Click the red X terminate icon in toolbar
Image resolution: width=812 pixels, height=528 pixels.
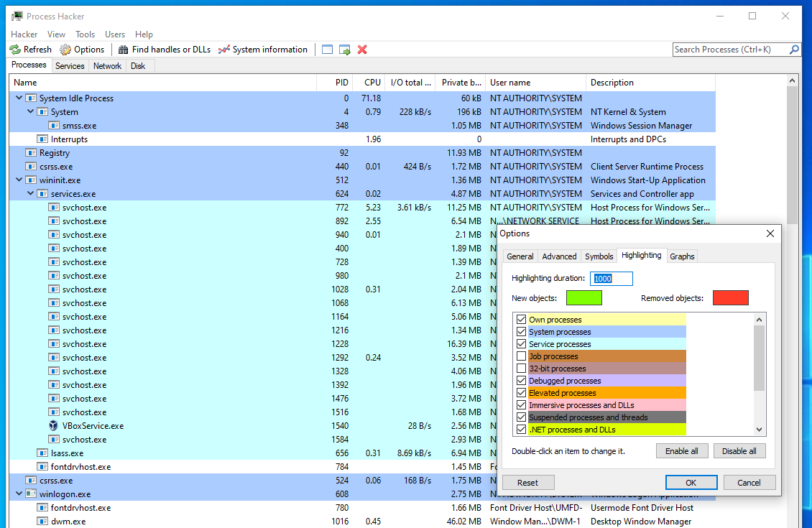(362, 50)
